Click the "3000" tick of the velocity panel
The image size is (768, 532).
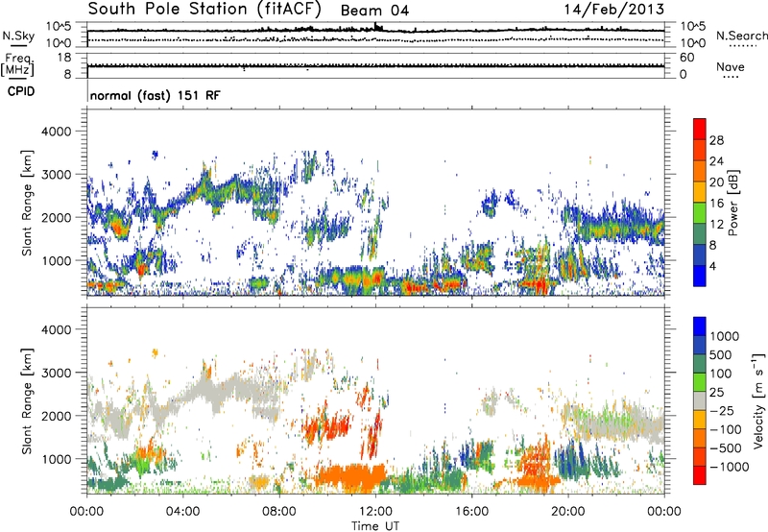pos(56,373)
